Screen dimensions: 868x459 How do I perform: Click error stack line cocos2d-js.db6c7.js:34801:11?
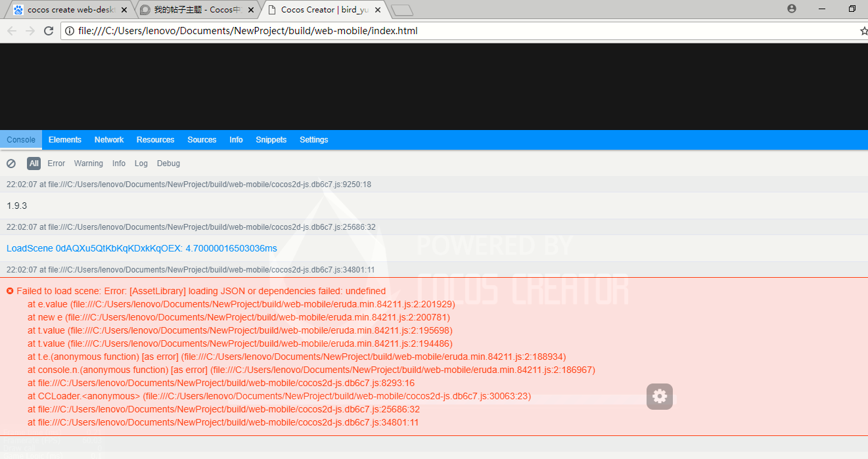[223, 422]
